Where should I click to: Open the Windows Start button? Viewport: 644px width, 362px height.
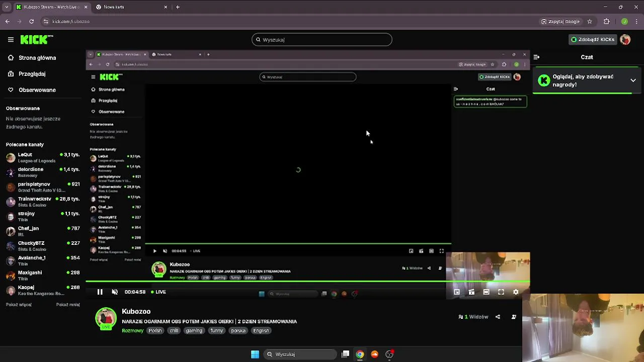[x=255, y=354]
